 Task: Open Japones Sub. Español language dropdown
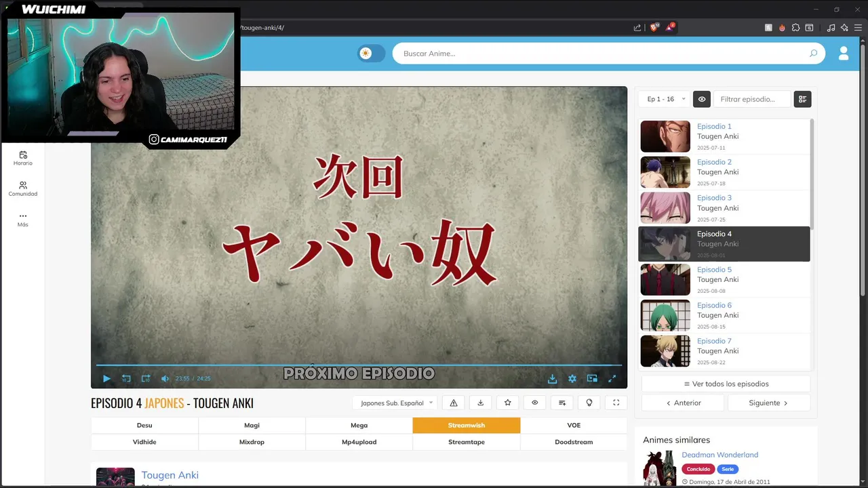tap(395, 403)
